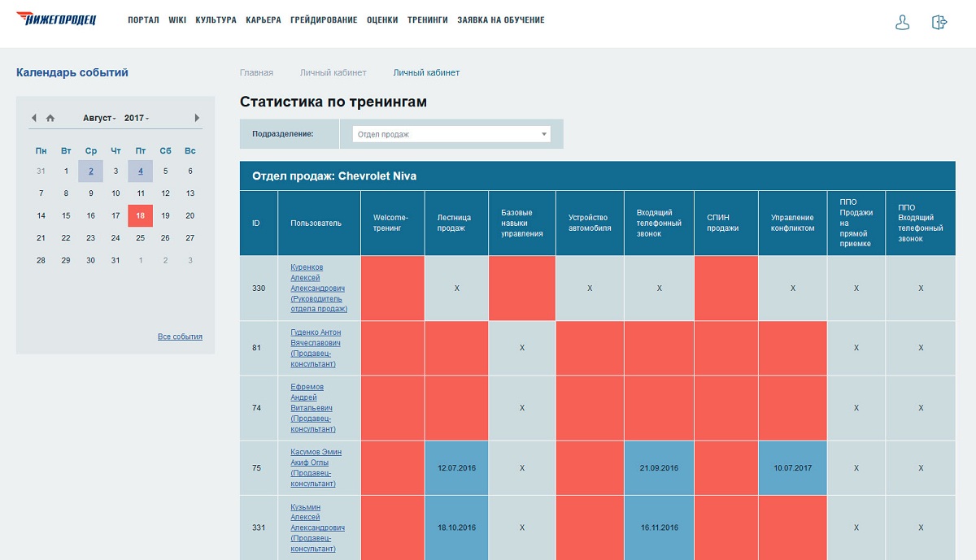Click ID cell 75

[259, 468]
